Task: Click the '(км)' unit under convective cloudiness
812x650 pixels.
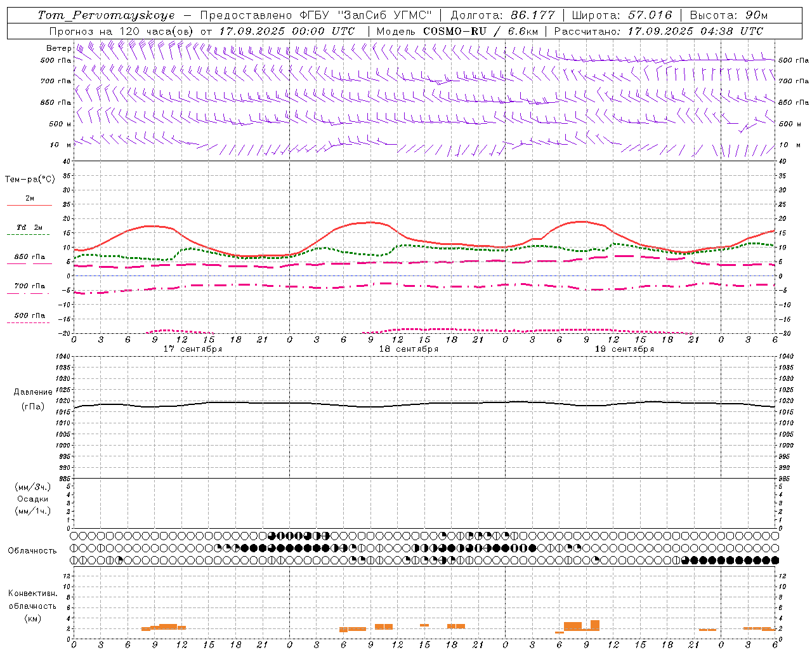Action: click(32, 618)
